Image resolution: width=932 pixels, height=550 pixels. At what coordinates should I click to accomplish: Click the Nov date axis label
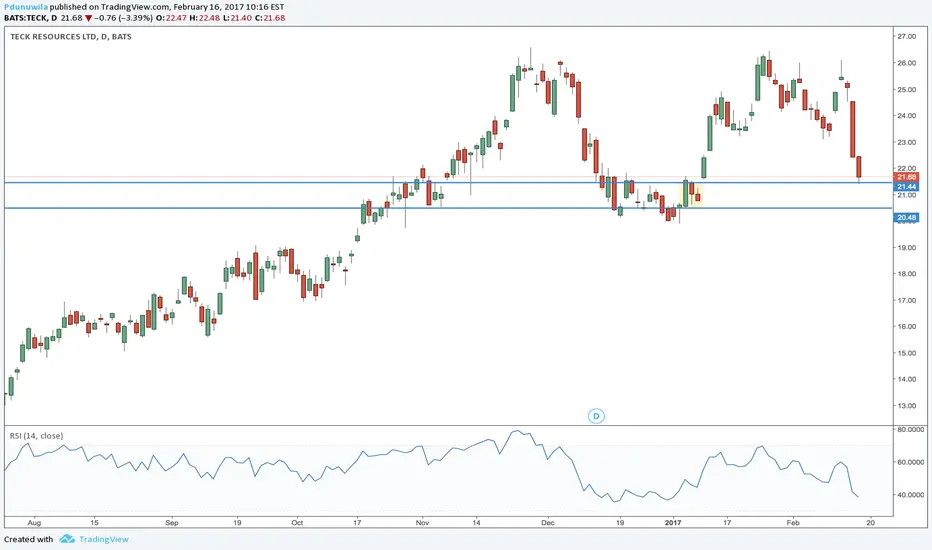click(422, 523)
